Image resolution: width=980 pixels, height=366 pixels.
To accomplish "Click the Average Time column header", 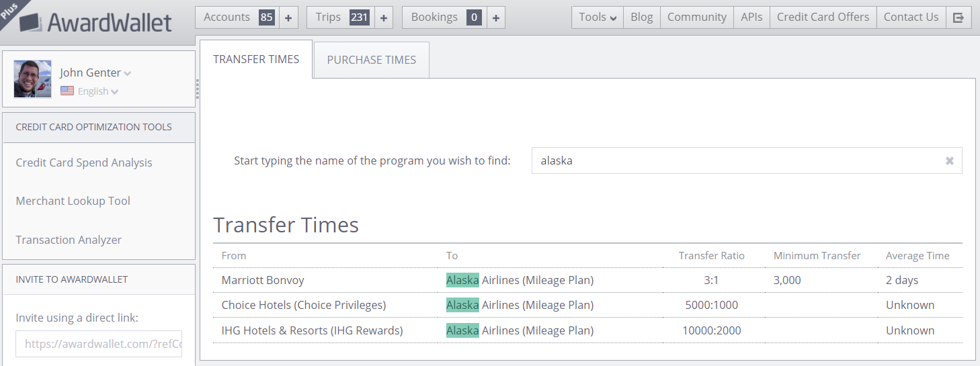I will (x=917, y=256).
